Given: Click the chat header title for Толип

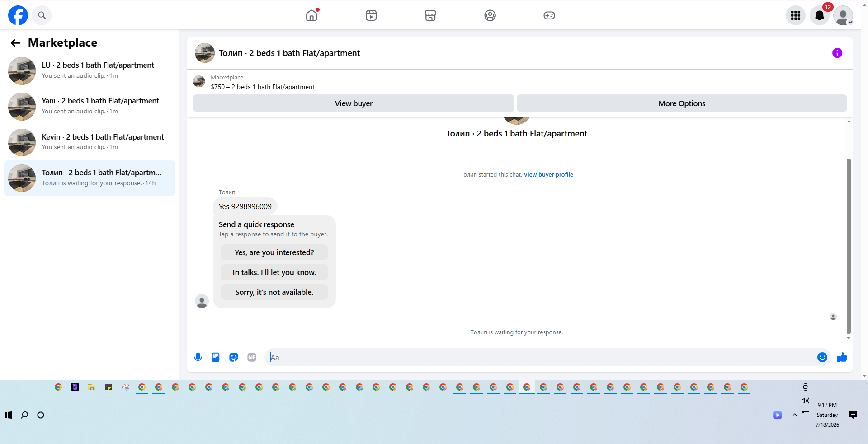Looking at the screenshot, I should click(x=289, y=53).
